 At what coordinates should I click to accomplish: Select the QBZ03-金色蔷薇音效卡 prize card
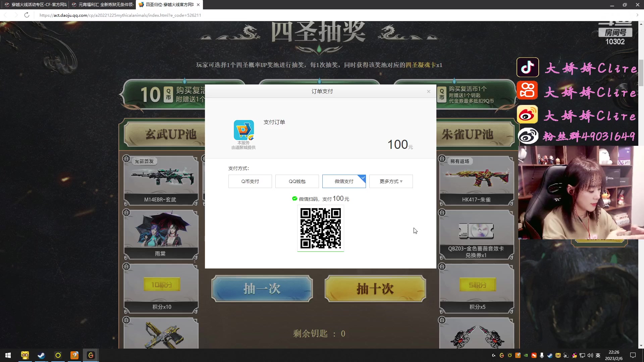pyautogui.click(x=477, y=235)
